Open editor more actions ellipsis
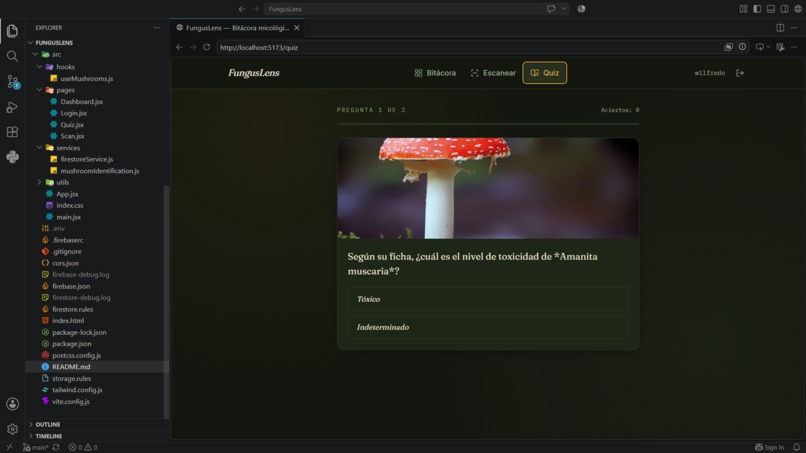Viewport: 806px width, 453px height. 794,28
